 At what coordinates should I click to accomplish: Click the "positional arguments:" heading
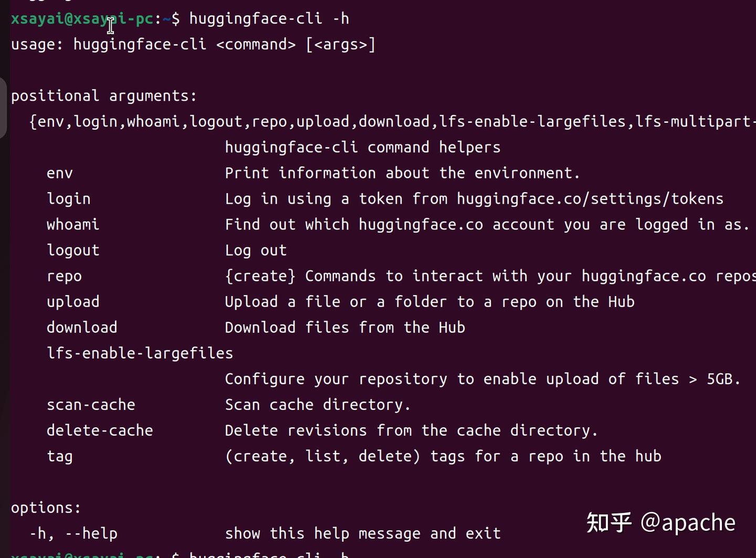click(104, 96)
